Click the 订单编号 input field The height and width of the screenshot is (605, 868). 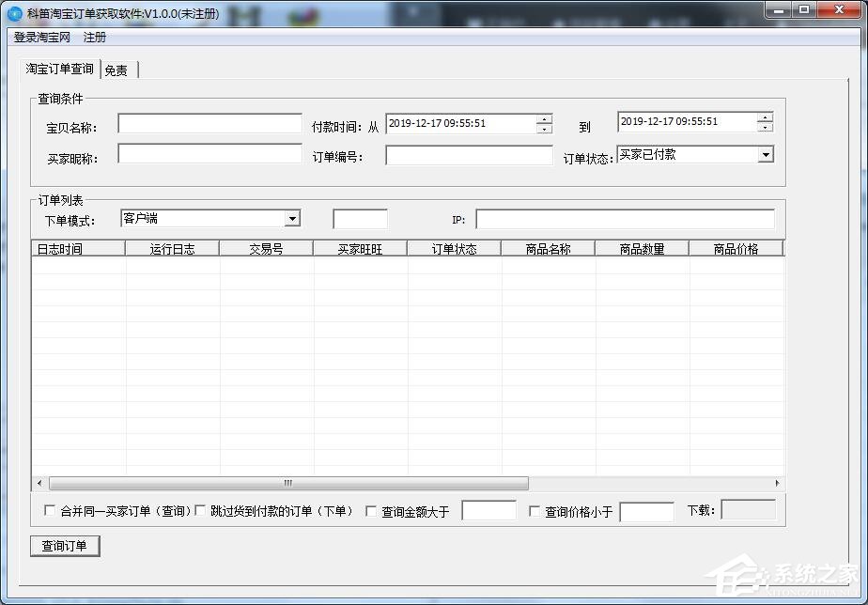469,155
